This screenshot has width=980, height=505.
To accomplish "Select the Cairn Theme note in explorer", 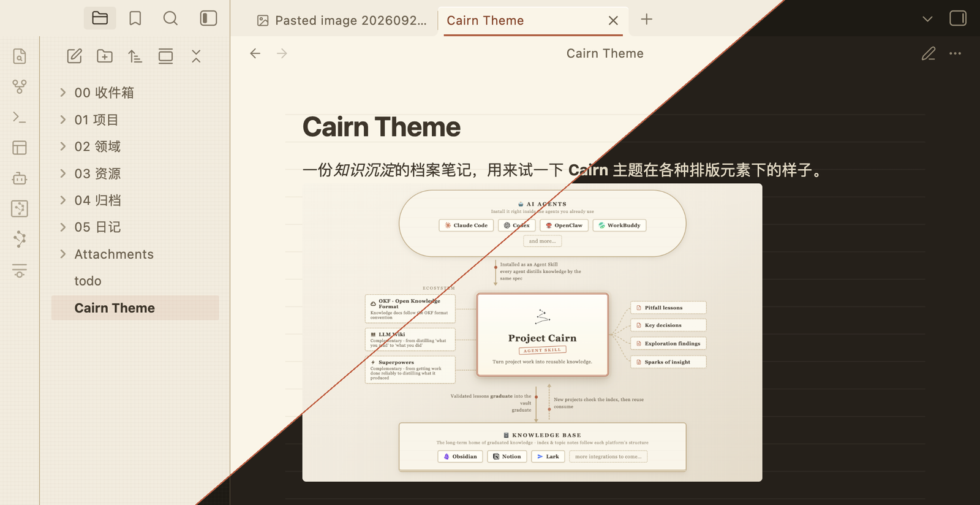I will click(x=135, y=308).
